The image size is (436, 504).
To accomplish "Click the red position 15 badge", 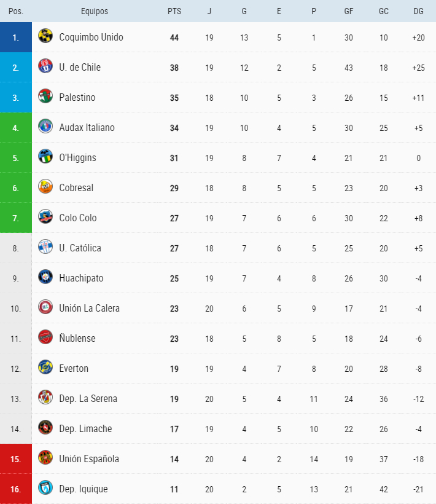I will (16, 459).
